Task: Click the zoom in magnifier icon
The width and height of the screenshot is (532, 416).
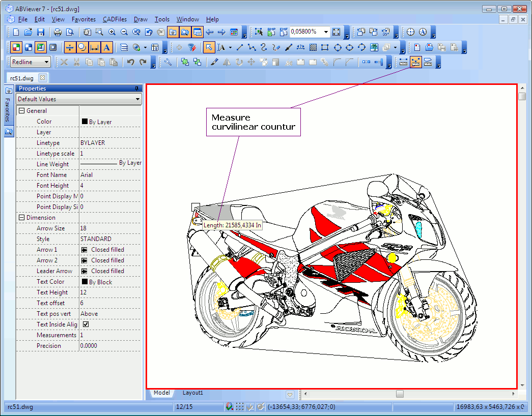Action: 111,32
